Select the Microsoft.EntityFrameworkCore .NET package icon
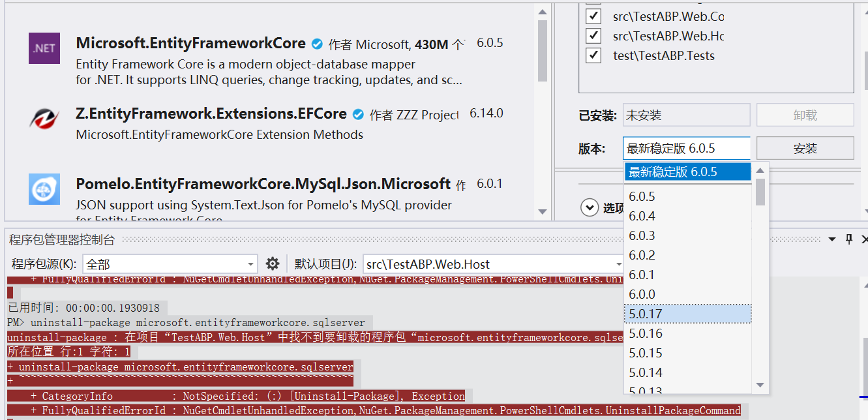 pos(44,48)
